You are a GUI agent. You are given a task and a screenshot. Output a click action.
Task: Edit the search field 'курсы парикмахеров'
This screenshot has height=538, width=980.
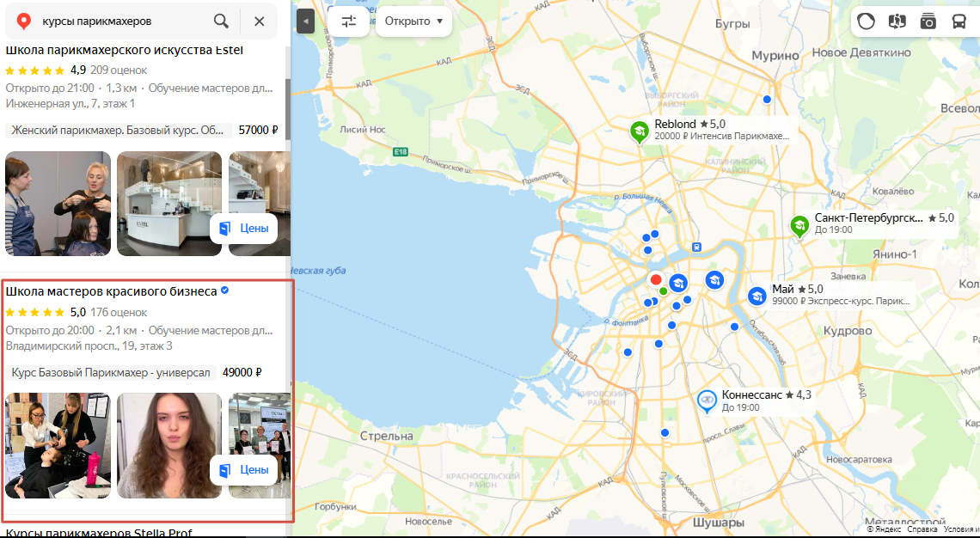tap(122, 21)
